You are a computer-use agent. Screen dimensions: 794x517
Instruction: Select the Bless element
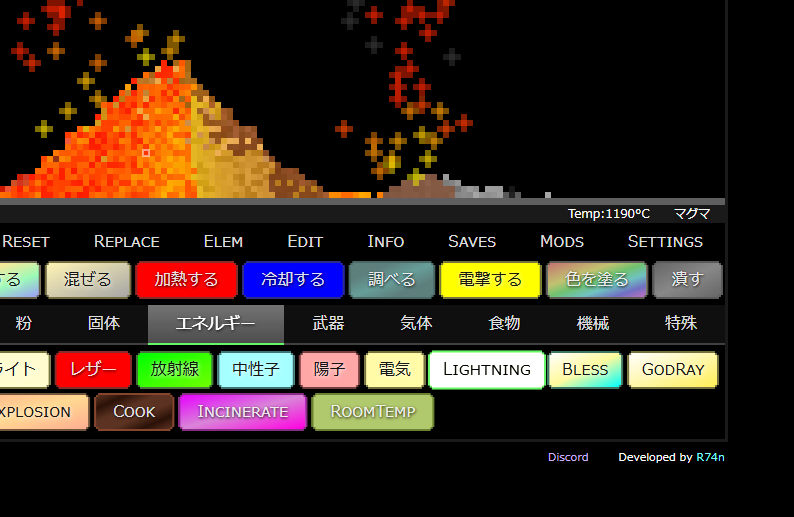(x=585, y=369)
